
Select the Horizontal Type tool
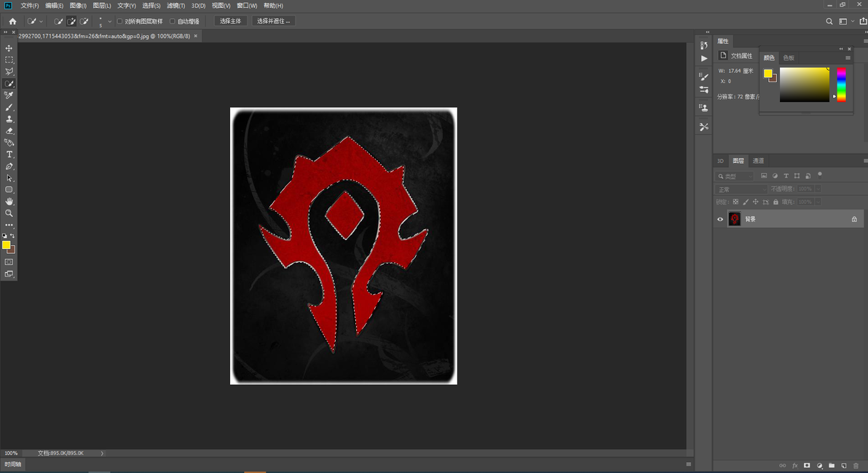pyautogui.click(x=9, y=154)
